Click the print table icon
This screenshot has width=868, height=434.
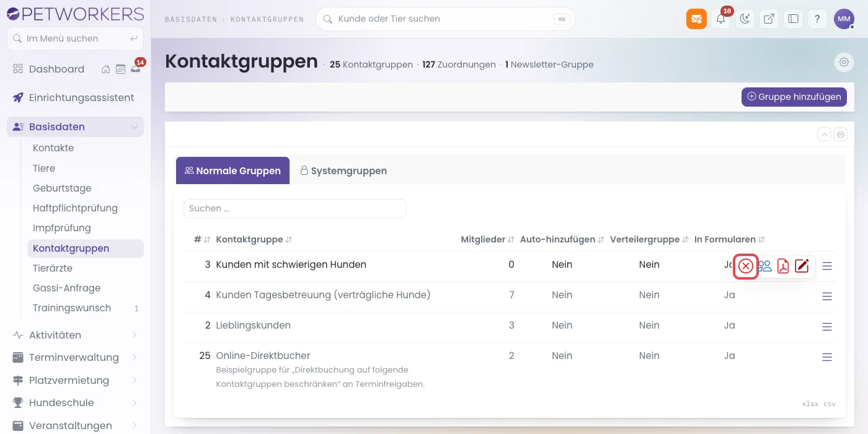(841, 135)
